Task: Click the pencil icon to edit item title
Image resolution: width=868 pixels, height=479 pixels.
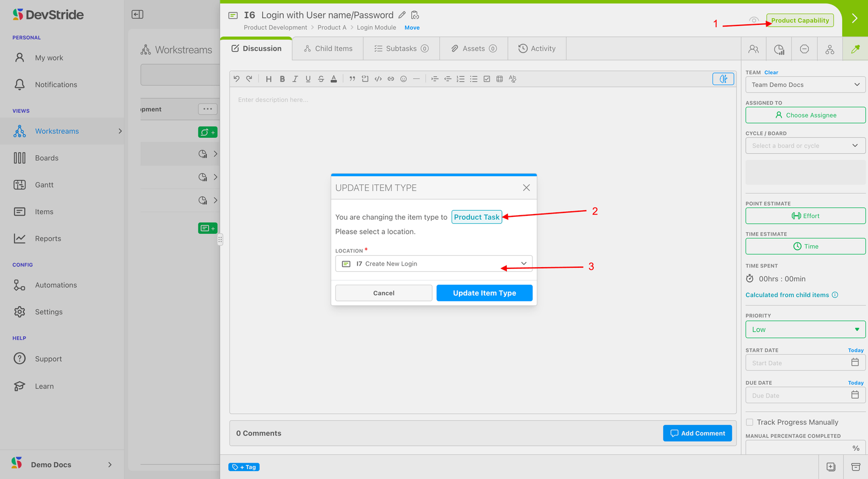Action: pyautogui.click(x=402, y=15)
